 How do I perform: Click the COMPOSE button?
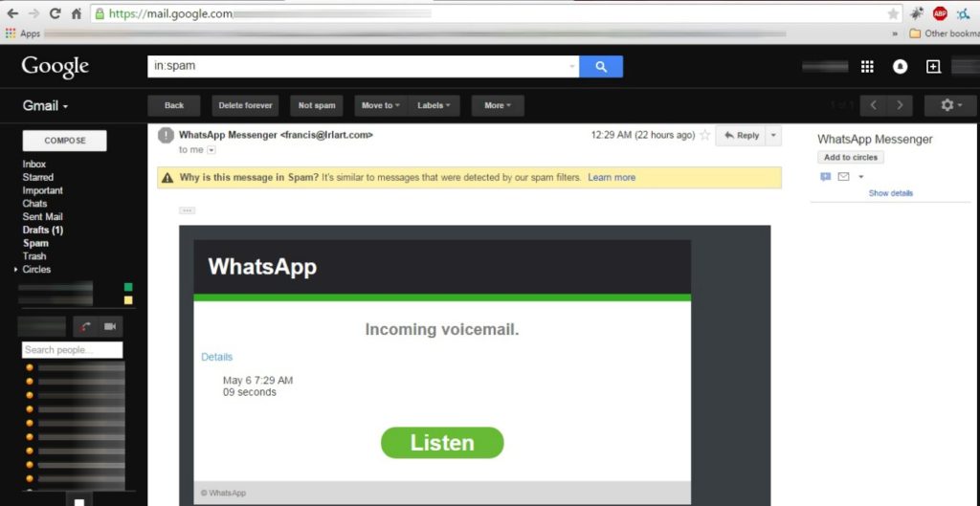click(x=64, y=141)
